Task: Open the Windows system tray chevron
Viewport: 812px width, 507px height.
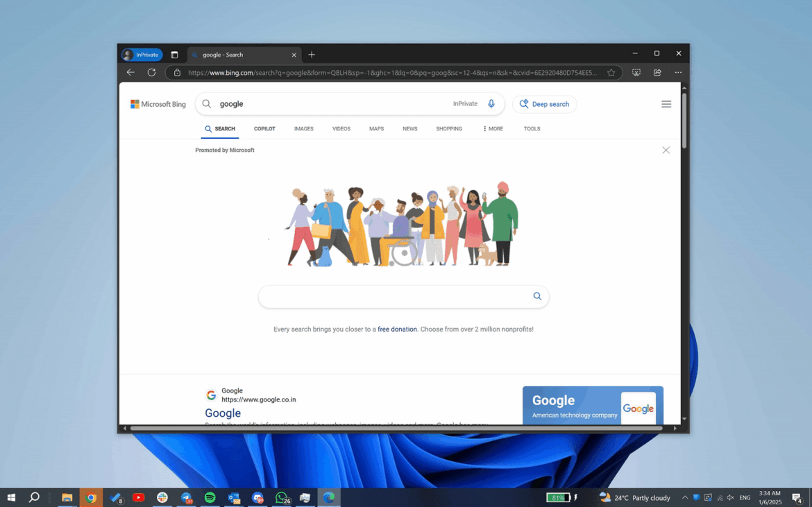Action: point(684,497)
